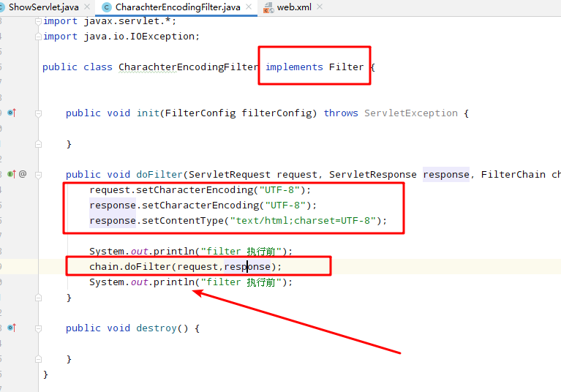Switch to the ShowServlet.java tab
The height and width of the screenshot is (392, 561).
[43, 7]
